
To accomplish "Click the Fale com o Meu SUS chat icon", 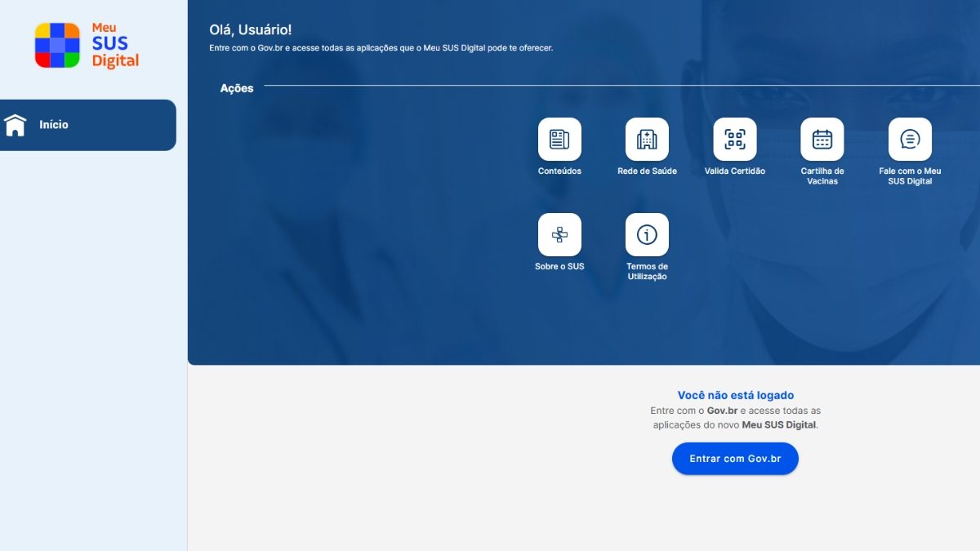I will 910,140.
